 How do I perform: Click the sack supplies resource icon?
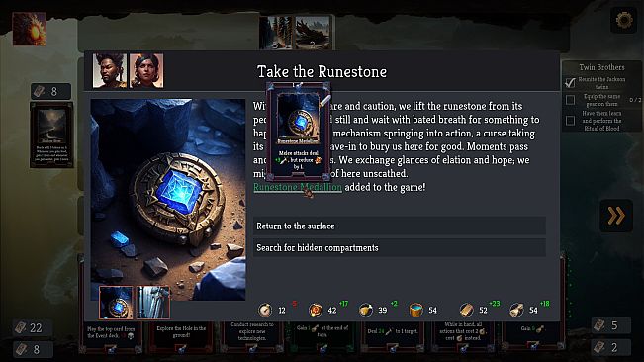point(516,310)
